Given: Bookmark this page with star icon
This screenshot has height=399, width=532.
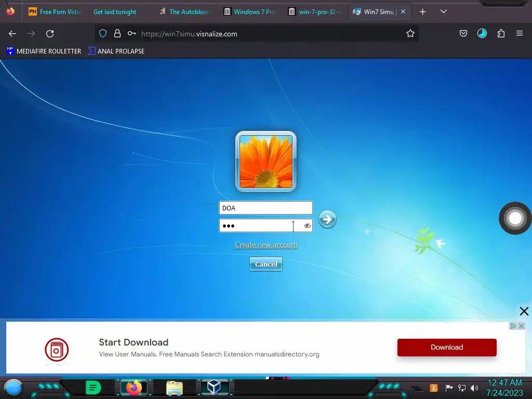Looking at the screenshot, I should click(410, 33).
